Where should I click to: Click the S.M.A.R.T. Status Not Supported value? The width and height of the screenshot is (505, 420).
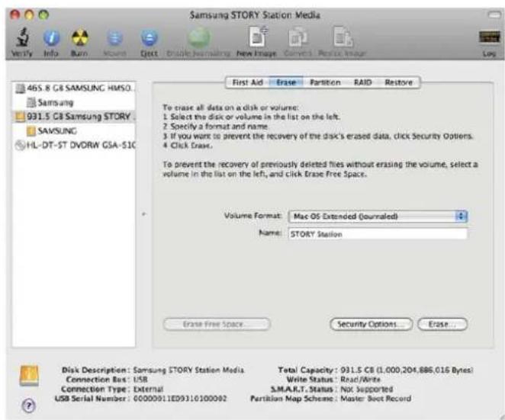coord(366,389)
